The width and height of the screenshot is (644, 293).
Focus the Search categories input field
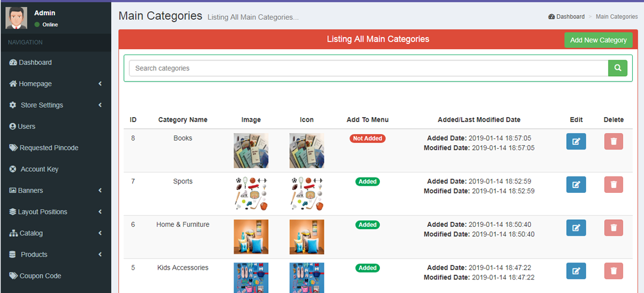coord(368,68)
